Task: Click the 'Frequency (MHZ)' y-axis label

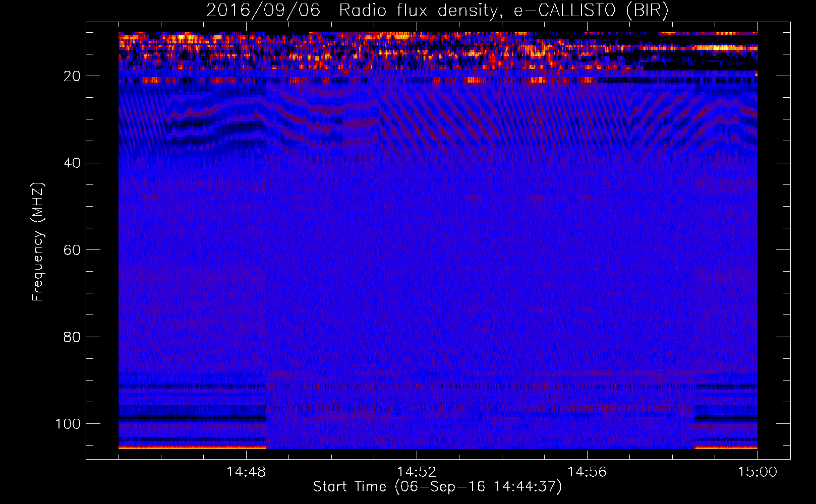Action: [x=38, y=242]
